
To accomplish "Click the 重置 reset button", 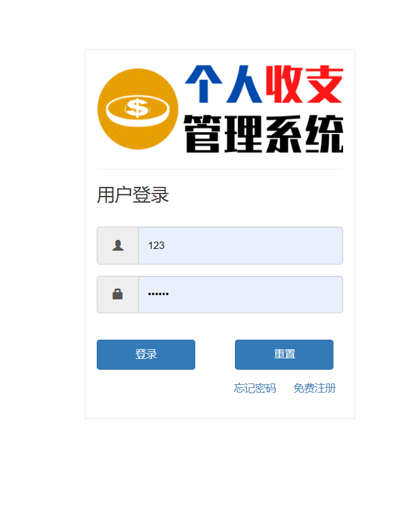I will tap(284, 355).
